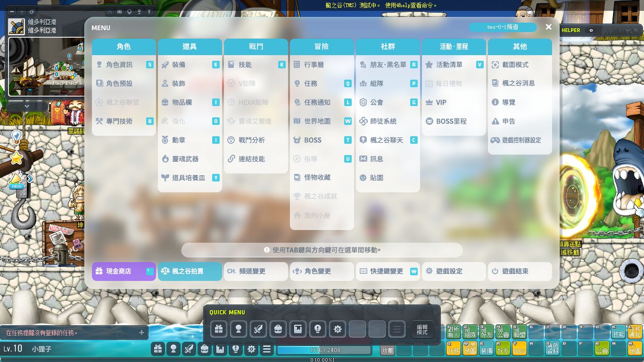Expand the arrow next to the NEW event icon
The image size is (644, 362).
point(31,179)
